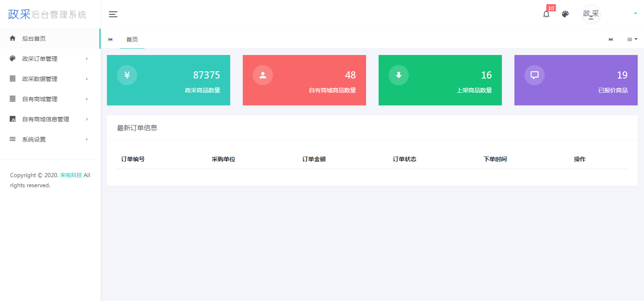Viewport: 644px width, 301px height.
Task: Click the 订单编号 column header
Action: [133, 159]
